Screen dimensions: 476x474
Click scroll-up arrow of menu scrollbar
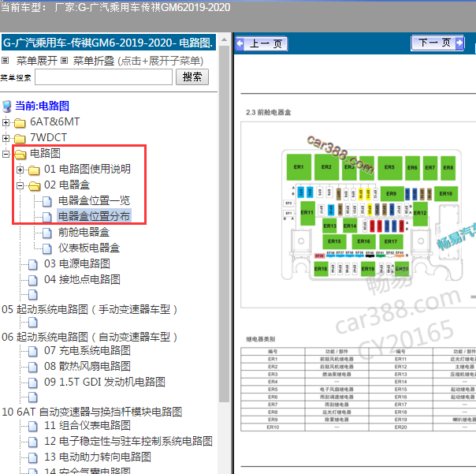[x=224, y=39]
